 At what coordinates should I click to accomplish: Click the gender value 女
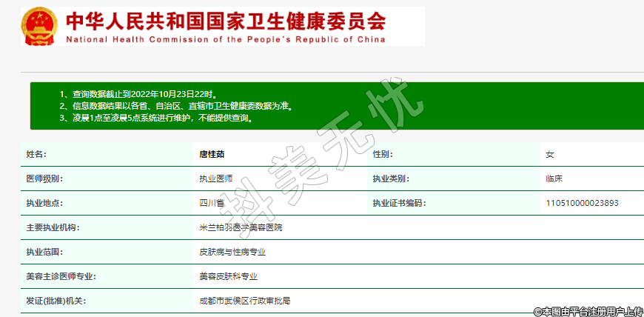tap(550, 155)
